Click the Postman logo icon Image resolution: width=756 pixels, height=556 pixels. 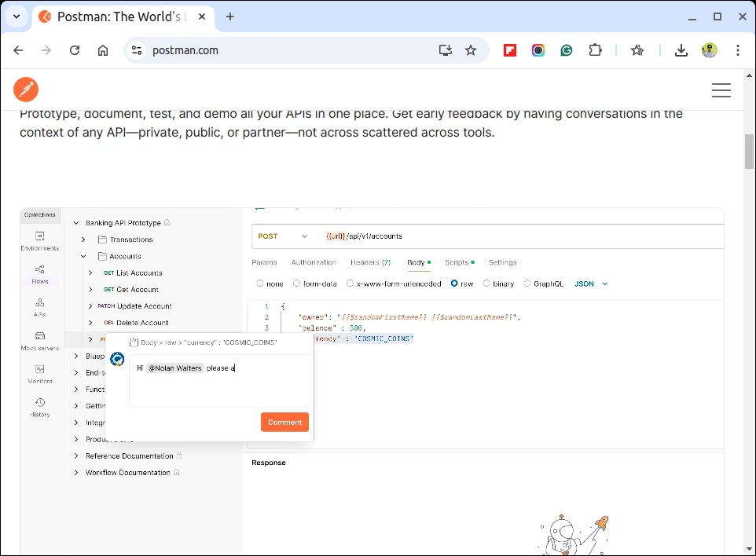click(x=26, y=90)
